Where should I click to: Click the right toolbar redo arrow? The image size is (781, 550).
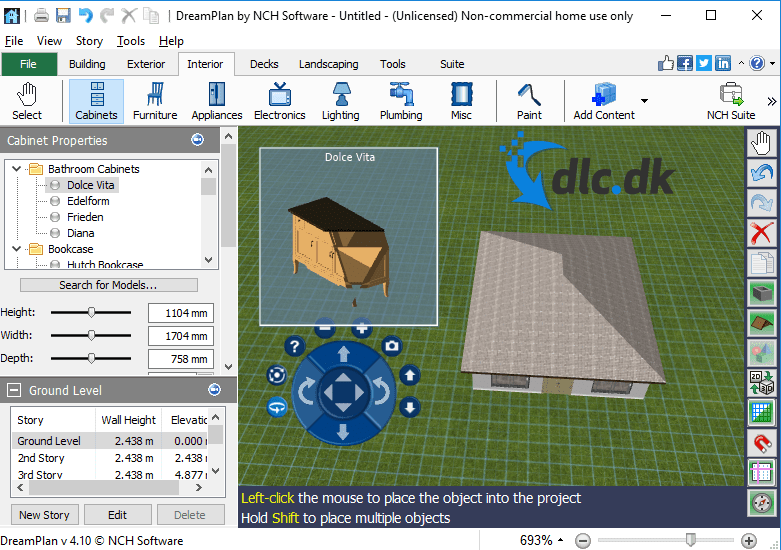[762, 203]
